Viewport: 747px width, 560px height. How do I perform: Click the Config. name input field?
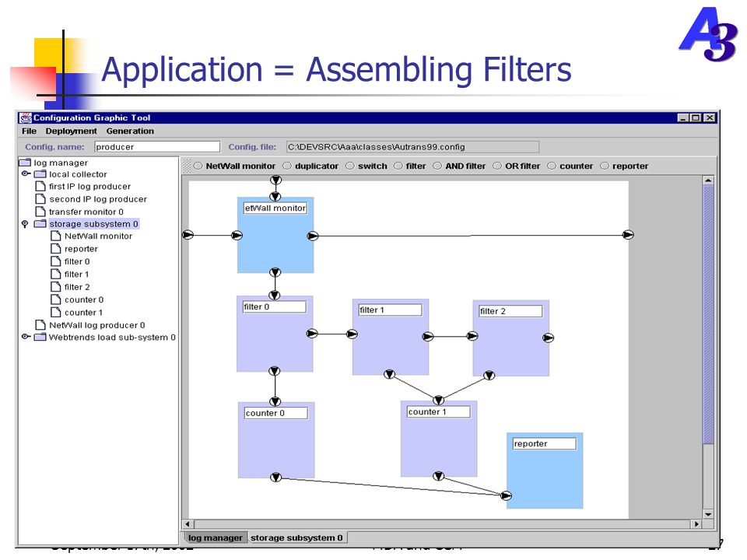click(x=157, y=147)
